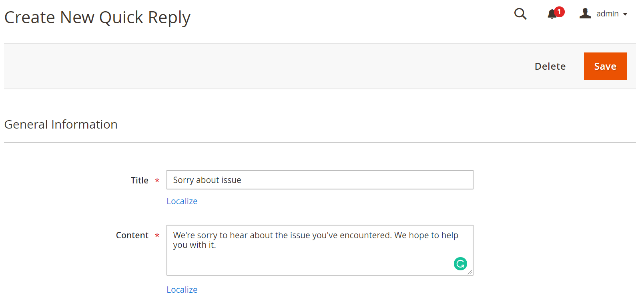Open the admin account menu label
This screenshot has width=644, height=308.
[x=607, y=14]
